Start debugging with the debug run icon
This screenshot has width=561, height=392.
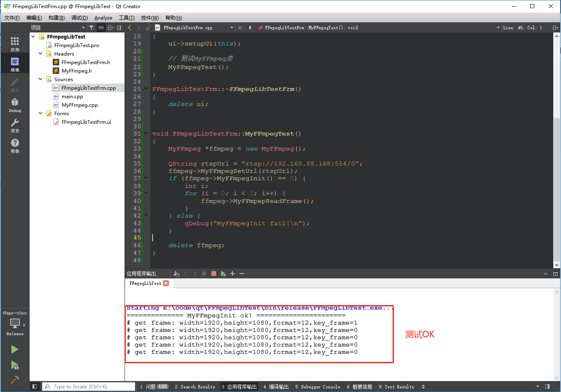click(x=15, y=366)
